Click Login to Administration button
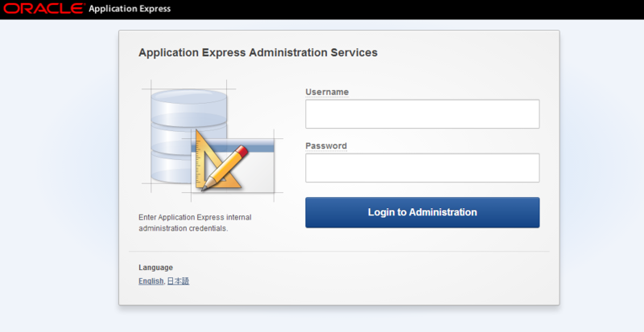 point(422,212)
